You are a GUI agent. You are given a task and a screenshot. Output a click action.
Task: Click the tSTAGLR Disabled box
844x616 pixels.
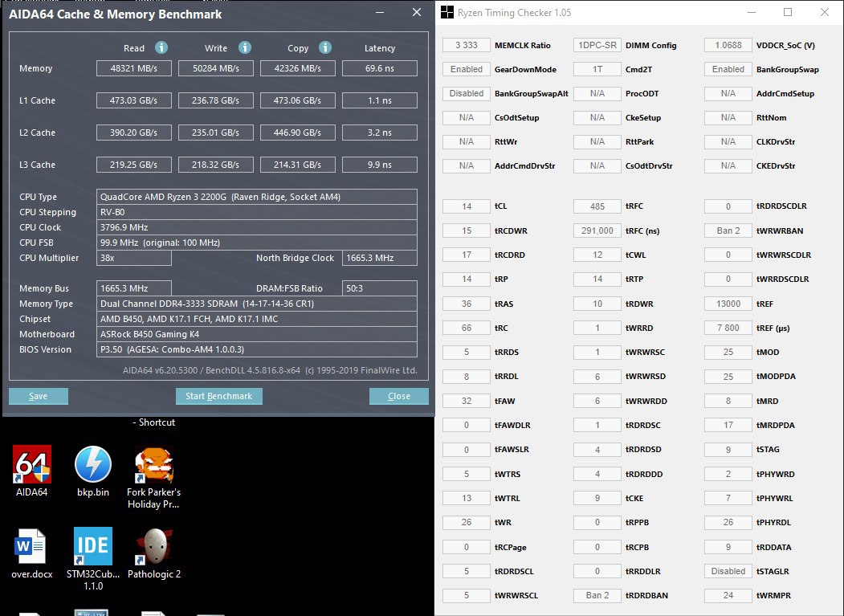pos(728,571)
